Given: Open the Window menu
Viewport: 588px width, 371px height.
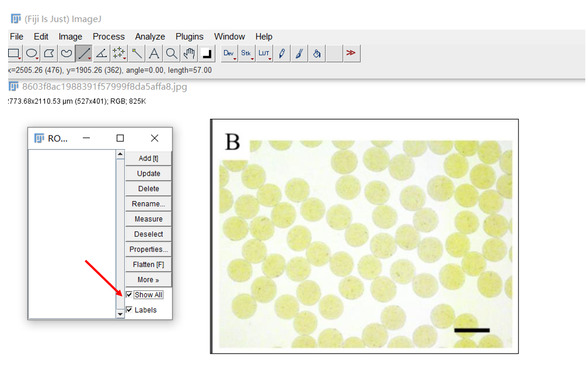Looking at the screenshot, I should click(230, 36).
